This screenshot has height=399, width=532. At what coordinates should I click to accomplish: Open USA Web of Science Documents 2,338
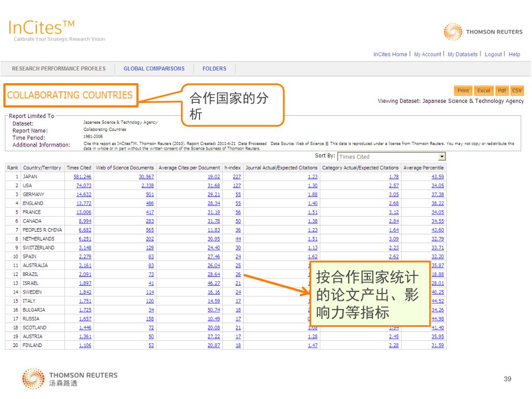point(148,185)
